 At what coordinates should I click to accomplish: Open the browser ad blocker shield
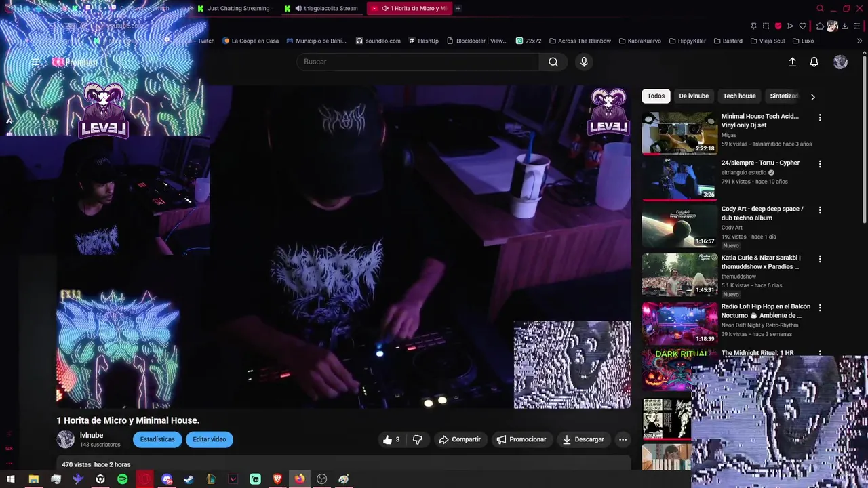778,26
